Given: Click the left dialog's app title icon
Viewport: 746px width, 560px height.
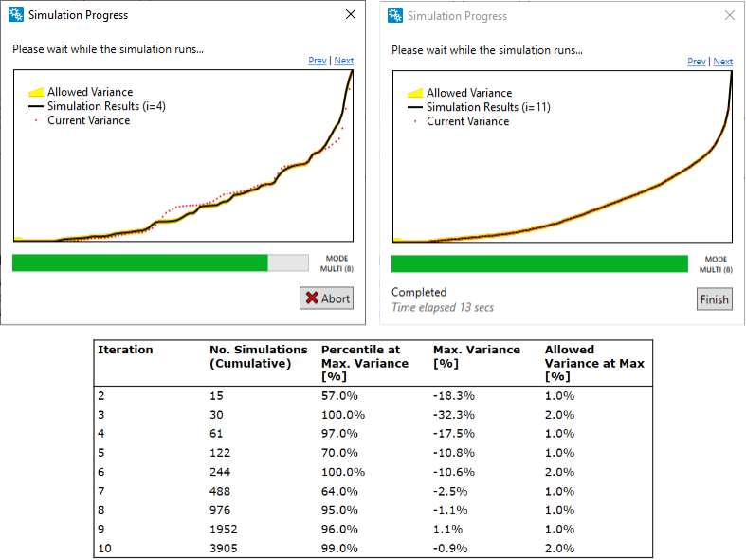Looking at the screenshot, I should pyautogui.click(x=15, y=15).
